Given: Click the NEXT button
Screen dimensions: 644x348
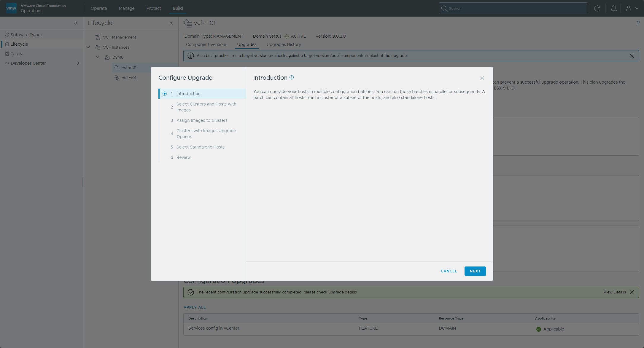Looking at the screenshot, I should [x=475, y=271].
